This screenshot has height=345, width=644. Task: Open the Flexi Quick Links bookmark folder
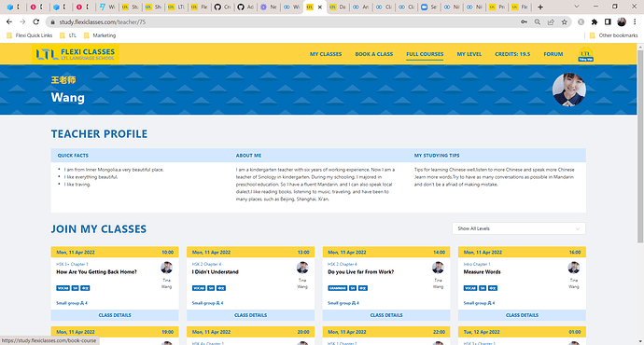(30, 35)
